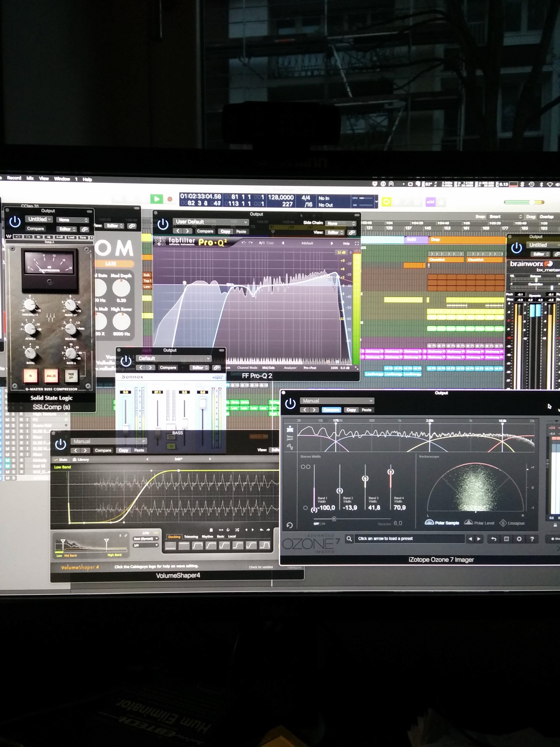Click the Check for updates link
Screen dimensions: 560x747
pyautogui.click(x=262, y=567)
